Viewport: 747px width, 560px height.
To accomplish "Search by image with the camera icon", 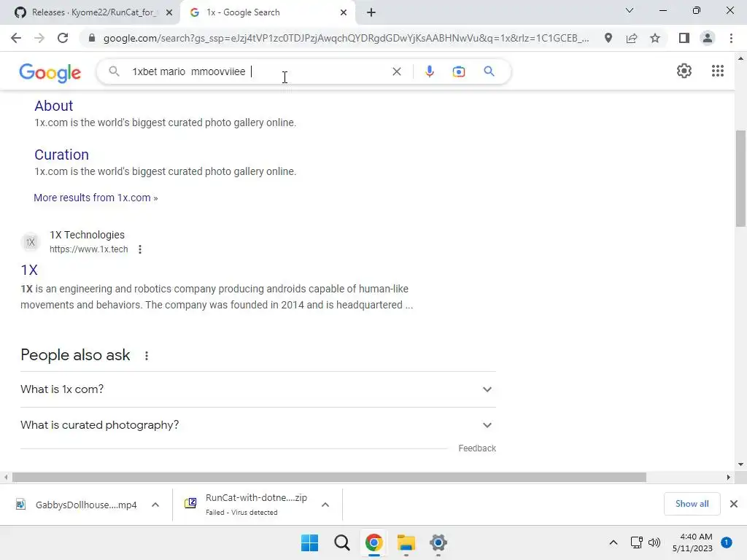I will coord(459,71).
